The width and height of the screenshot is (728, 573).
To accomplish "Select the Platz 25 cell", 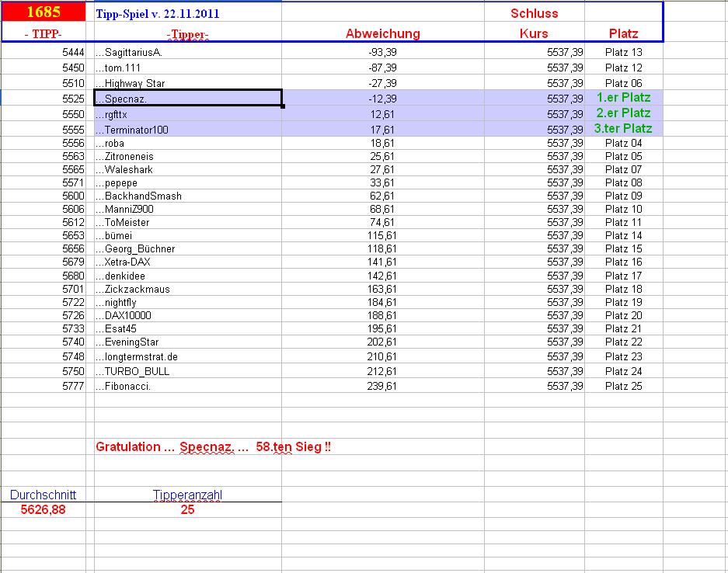I will [623, 386].
